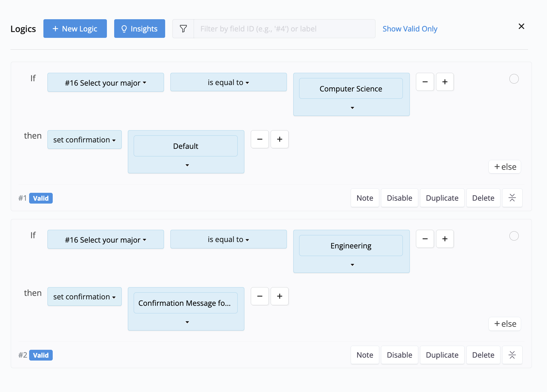Add a condition after Computer Science row
This screenshot has height=392, width=547.
445,82
